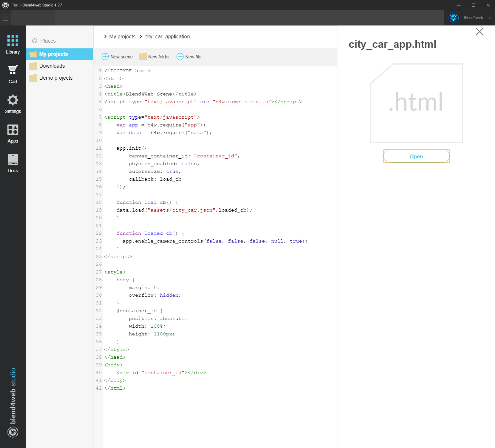Minimize the Blend4web Studio window

click(x=459, y=5)
